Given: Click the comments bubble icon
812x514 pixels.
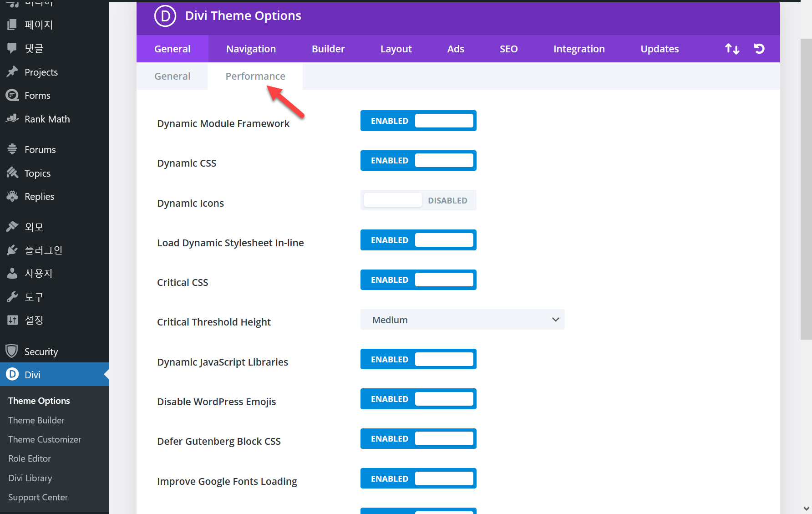Looking at the screenshot, I should pos(12,48).
